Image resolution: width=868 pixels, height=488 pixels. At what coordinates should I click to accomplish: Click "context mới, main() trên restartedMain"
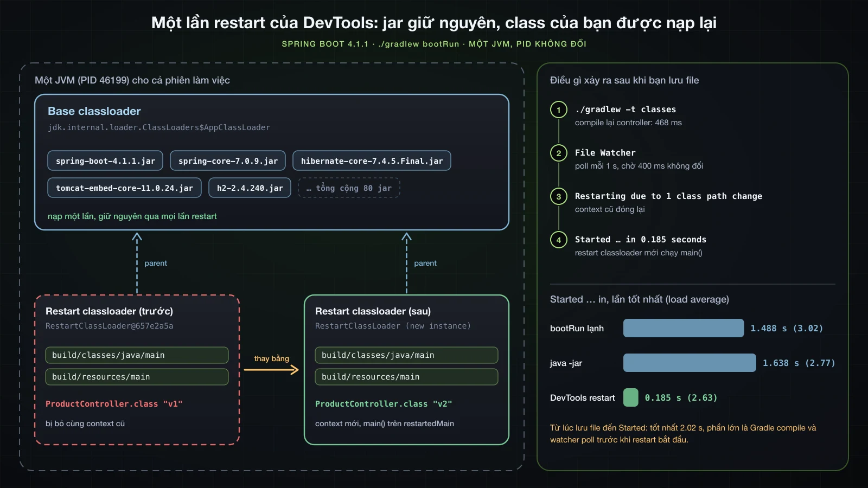point(385,423)
